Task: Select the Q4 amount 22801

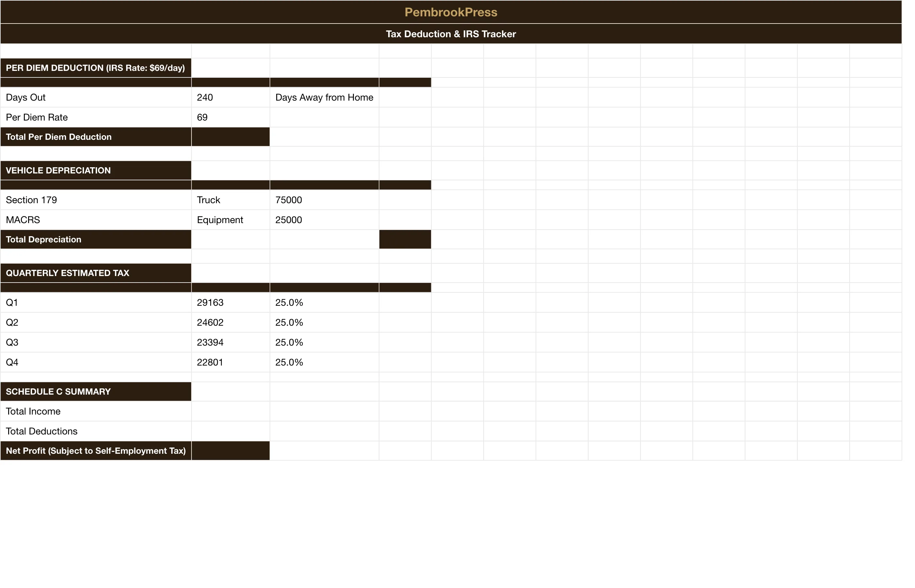Action: (x=231, y=362)
